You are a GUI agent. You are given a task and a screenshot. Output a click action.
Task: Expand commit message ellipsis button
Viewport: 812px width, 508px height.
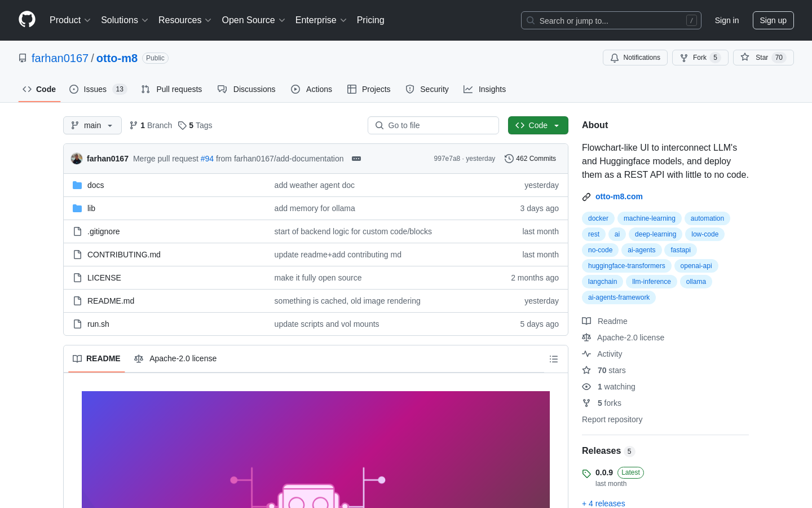coord(356,159)
